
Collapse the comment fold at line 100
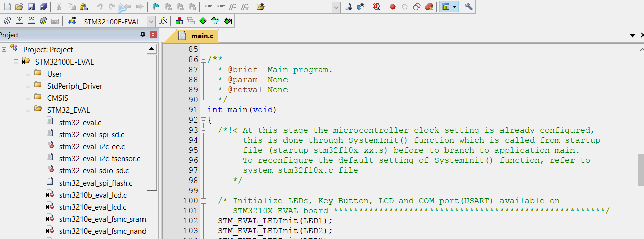[x=203, y=201]
